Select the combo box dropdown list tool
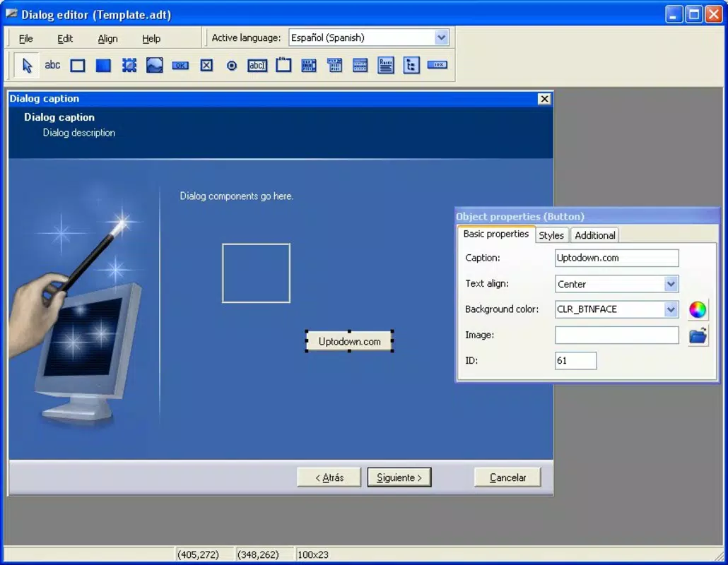This screenshot has height=565, width=728. coord(334,66)
